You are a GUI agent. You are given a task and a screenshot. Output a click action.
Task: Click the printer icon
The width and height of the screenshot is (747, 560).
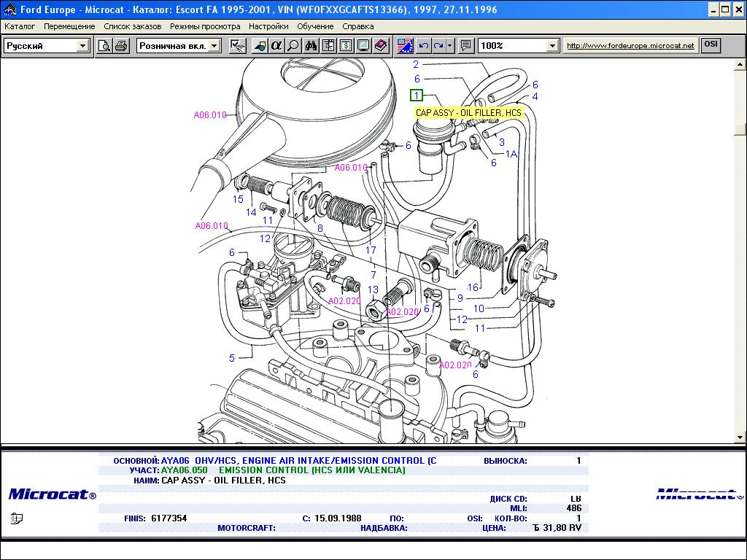coord(121,46)
